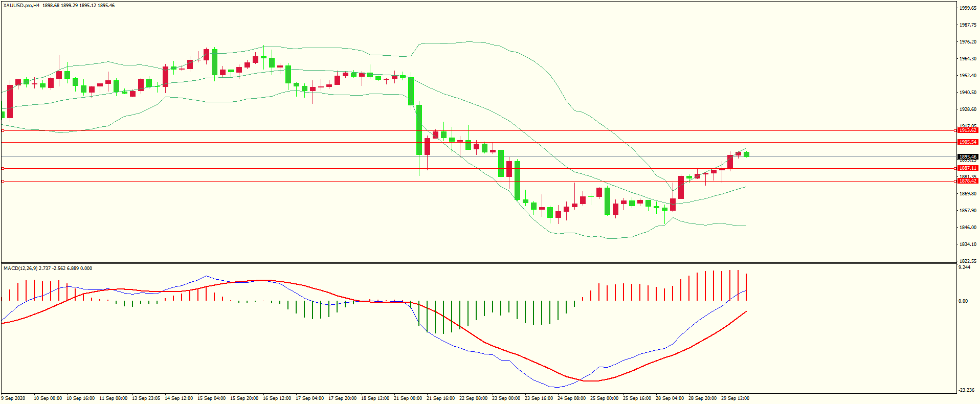Click the 1999.65 value on price scale
Screen dimensions: 980x404
click(968, 8)
